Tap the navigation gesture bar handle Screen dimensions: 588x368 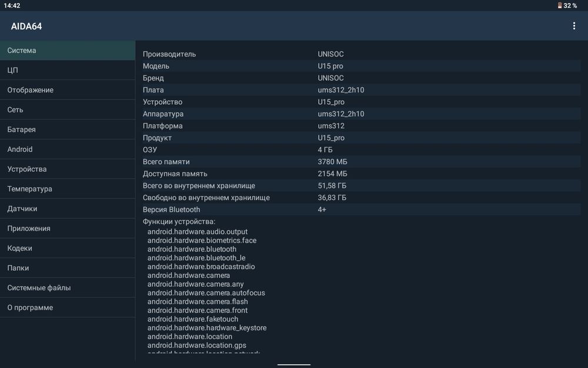pyautogui.click(x=294, y=364)
